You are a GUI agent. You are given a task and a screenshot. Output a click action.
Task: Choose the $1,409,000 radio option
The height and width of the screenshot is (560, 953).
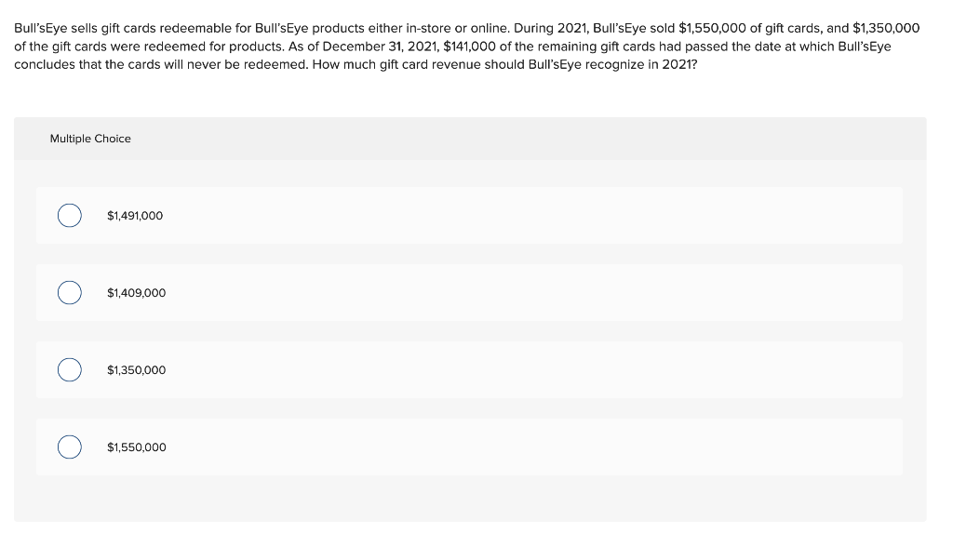(x=70, y=293)
